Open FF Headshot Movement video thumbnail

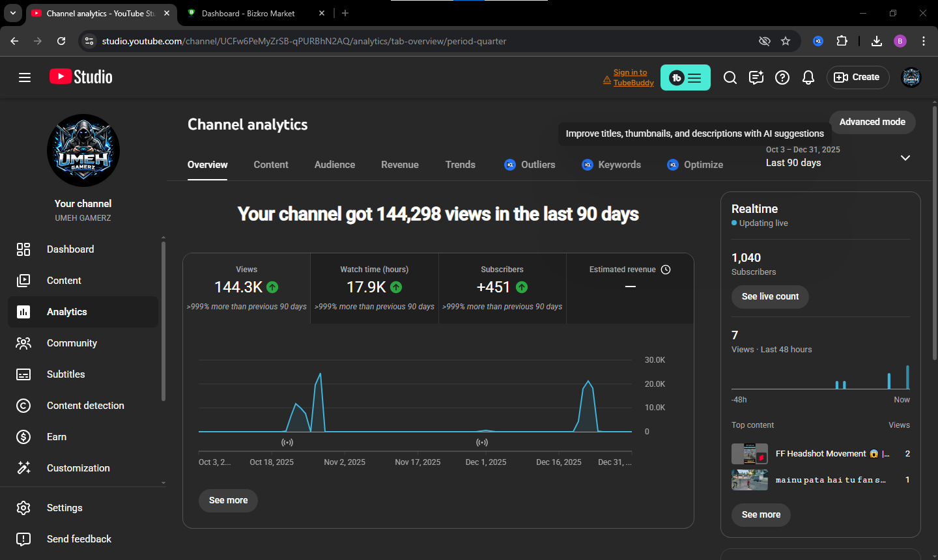[x=750, y=454]
